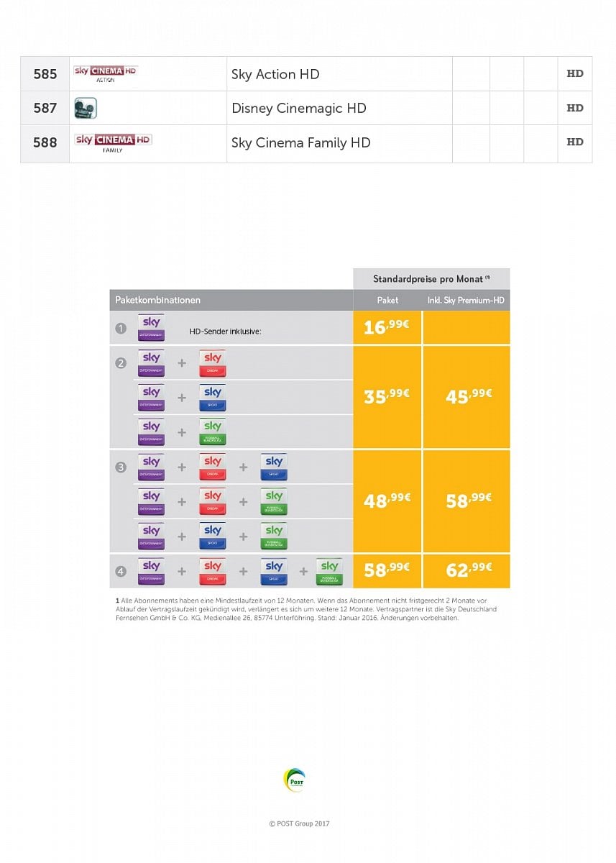Select the 16,99€ package price
The image size is (616, 863).
[387, 327]
